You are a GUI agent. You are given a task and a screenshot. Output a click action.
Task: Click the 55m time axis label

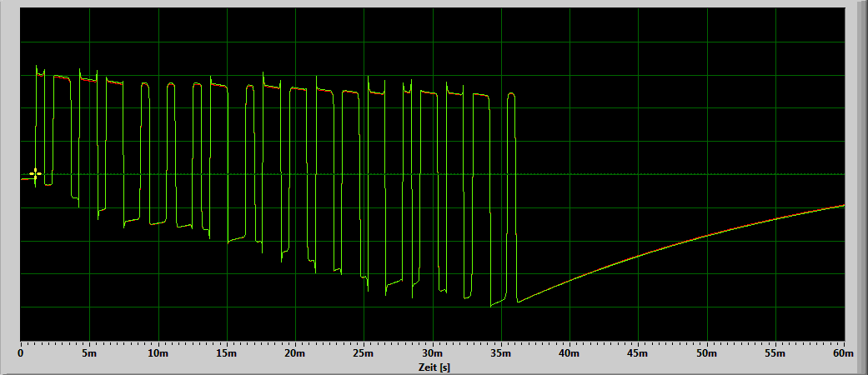(775, 352)
